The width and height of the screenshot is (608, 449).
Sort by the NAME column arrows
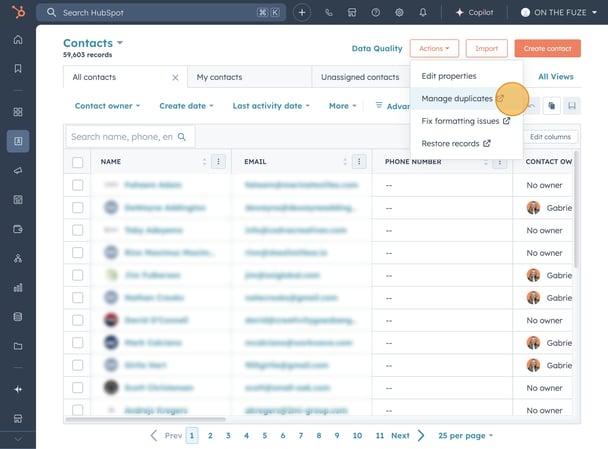204,161
